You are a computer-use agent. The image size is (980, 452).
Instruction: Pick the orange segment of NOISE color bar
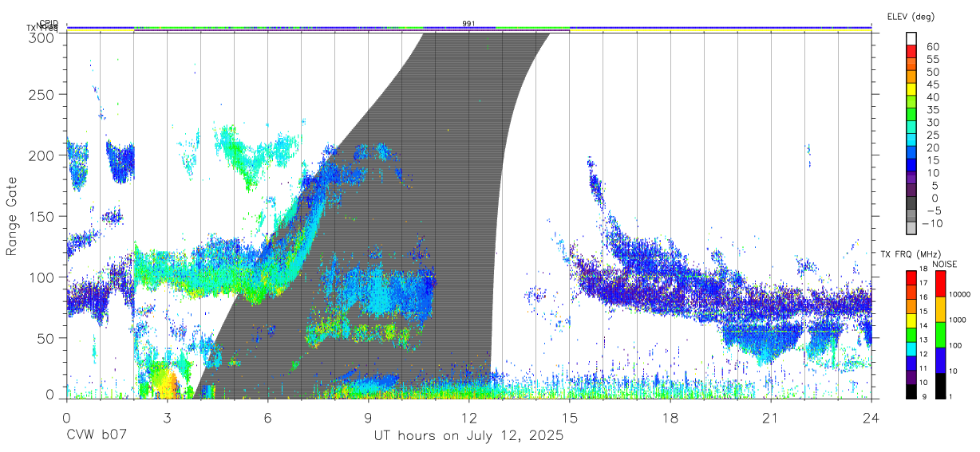[940, 309]
